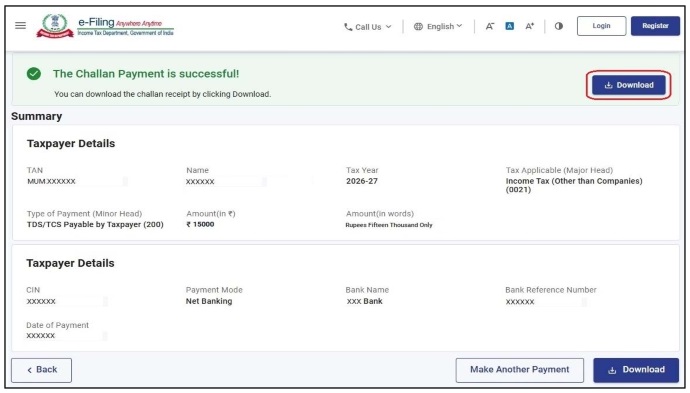Select the Bank Reference Number value
Viewport: 690px width, 393px height.
520,302
